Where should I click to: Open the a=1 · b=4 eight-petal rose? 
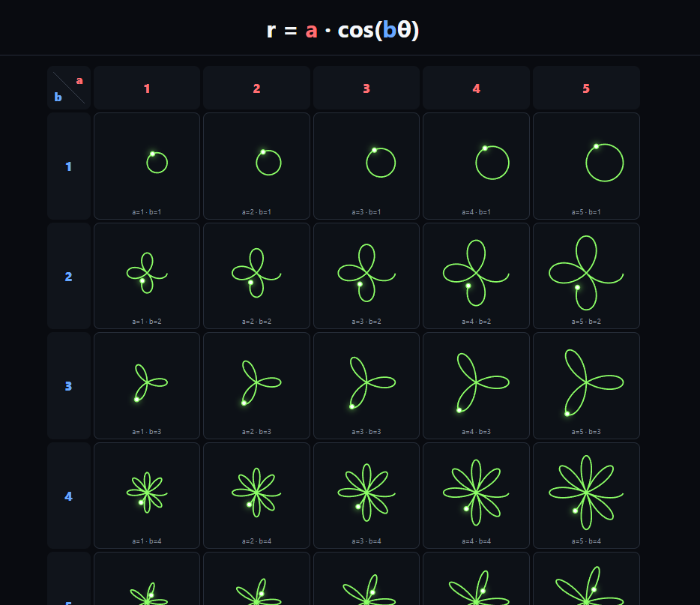[x=147, y=496]
